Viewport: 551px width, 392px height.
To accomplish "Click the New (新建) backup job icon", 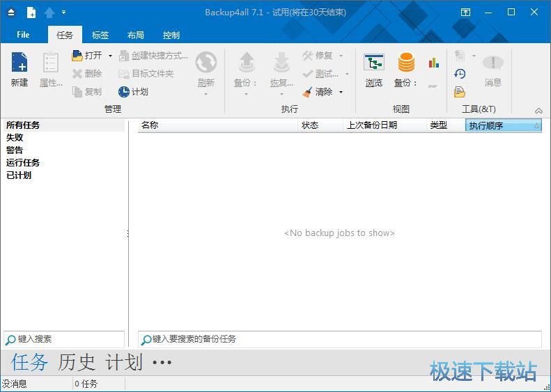I will (x=20, y=63).
